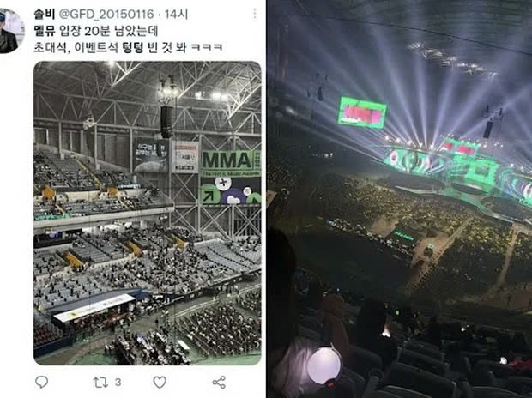Viewport: 532px width, 398px height.
Task: Click the white event tent in arena photo
Action: tap(94, 306)
